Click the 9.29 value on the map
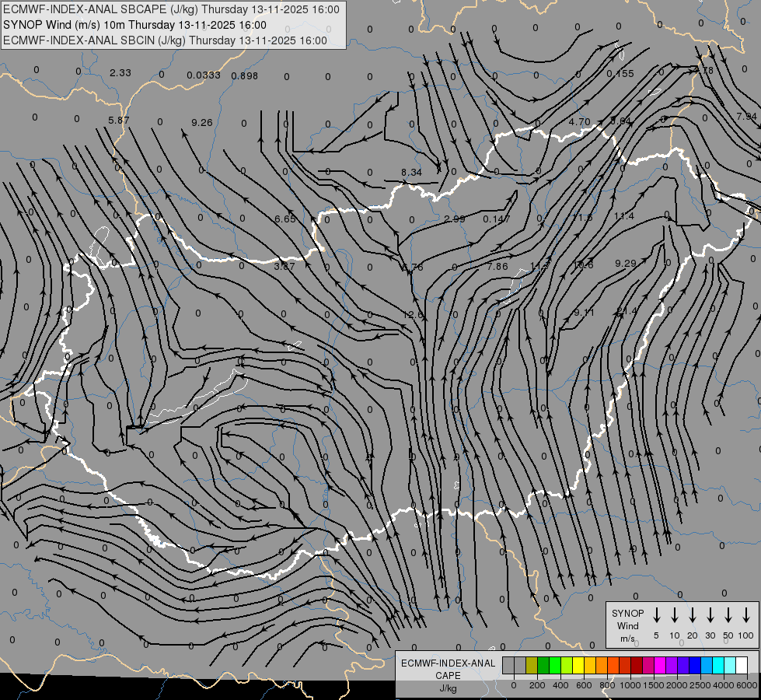761x700 pixels. click(626, 264)
